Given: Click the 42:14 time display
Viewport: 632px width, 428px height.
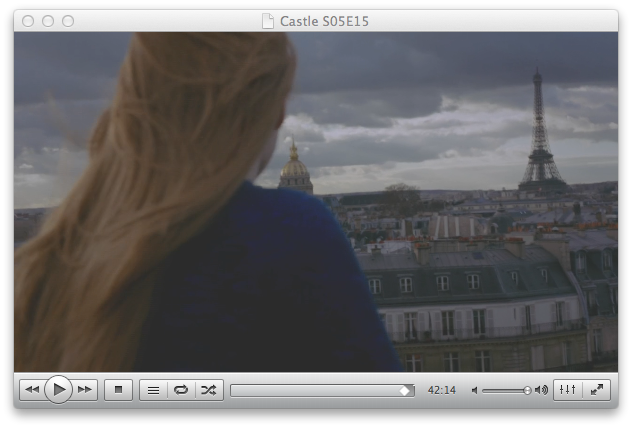Looking at the screenshot, I should [442, 390].
